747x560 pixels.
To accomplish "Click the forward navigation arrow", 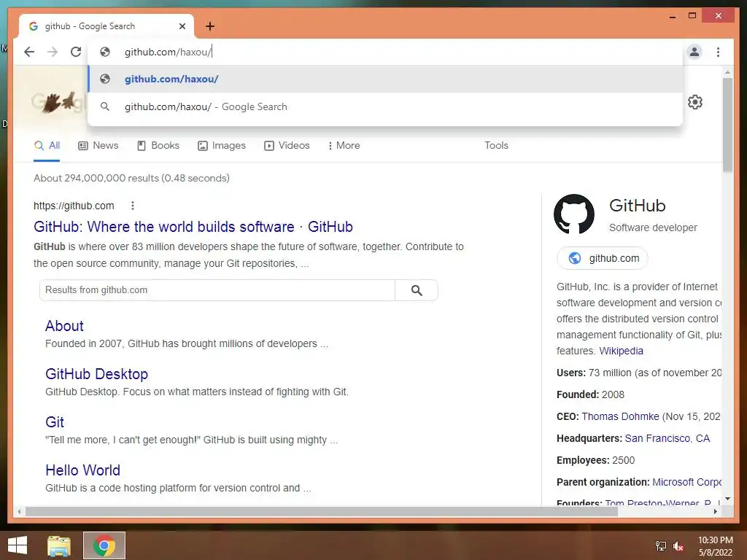I will coord(53,52).
